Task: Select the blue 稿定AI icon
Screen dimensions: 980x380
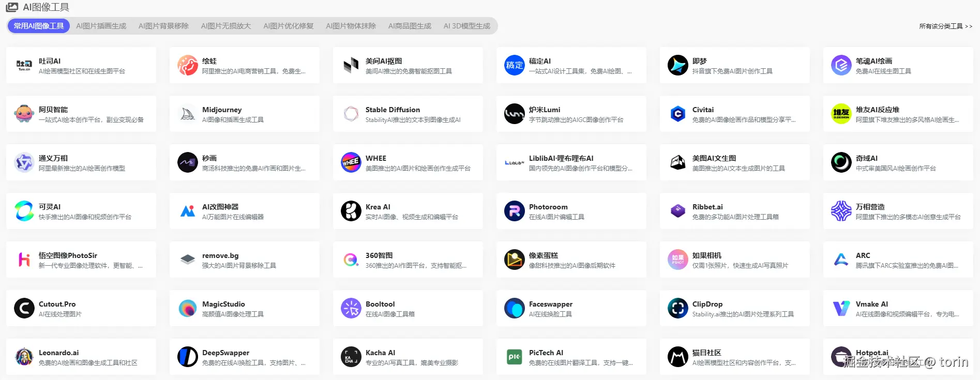Action: click(515, 65)
